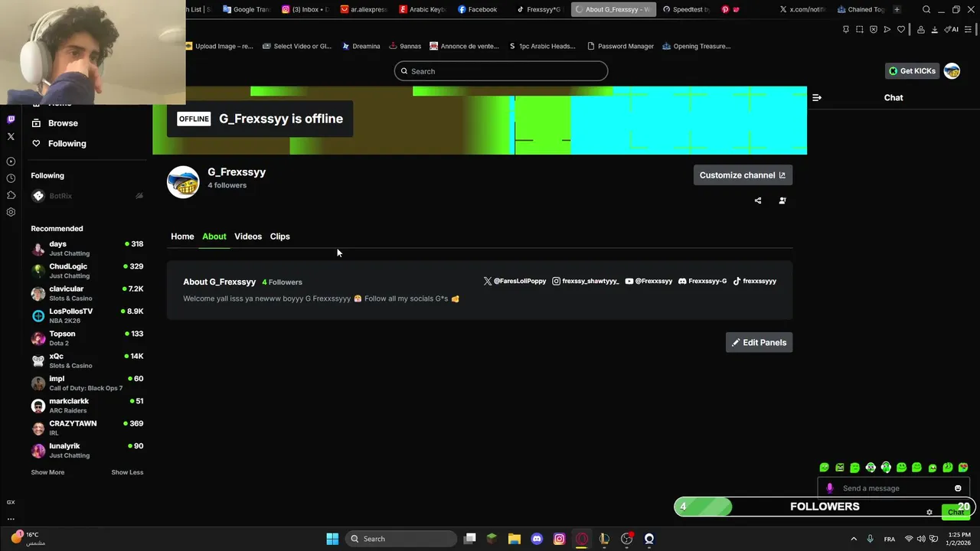Open recommended channel xQc
Screen dimensions: 980x551
click(x=87, y=360)
